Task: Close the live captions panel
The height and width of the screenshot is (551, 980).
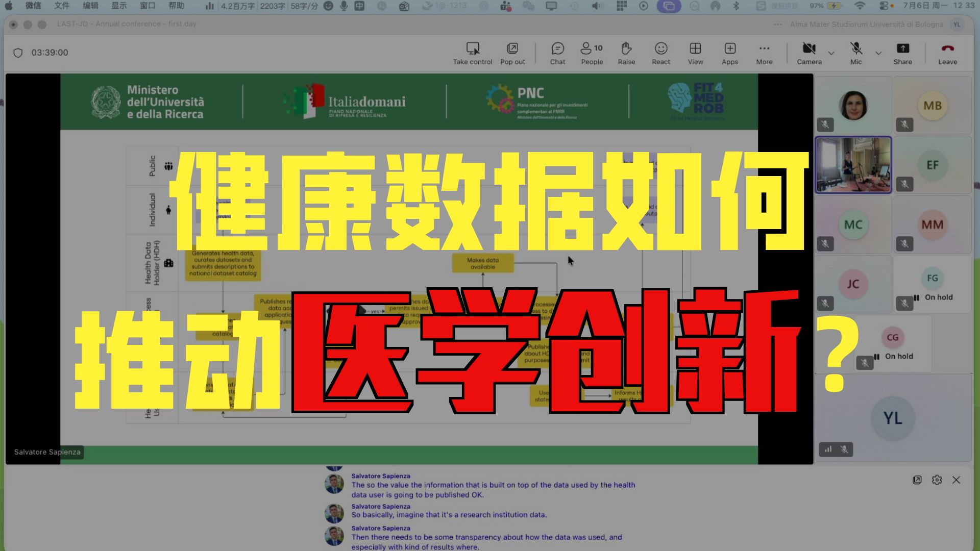Action: [x=956, y=480]
